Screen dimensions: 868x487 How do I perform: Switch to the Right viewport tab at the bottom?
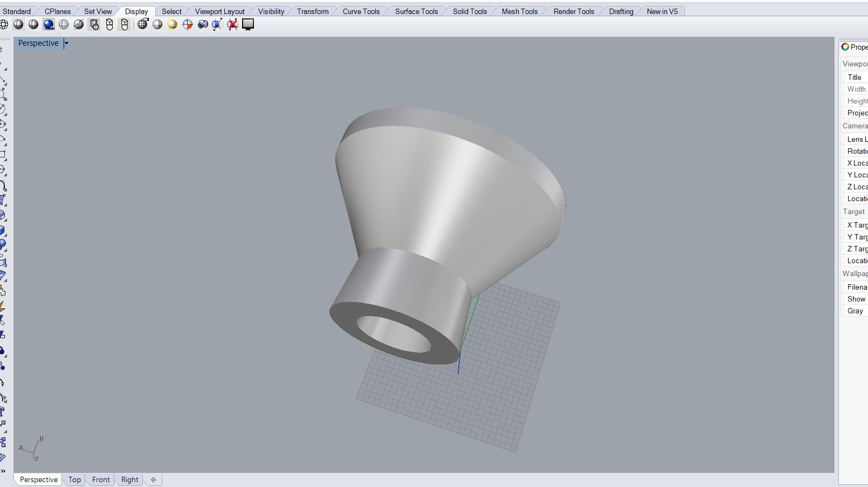pos(130,479)
